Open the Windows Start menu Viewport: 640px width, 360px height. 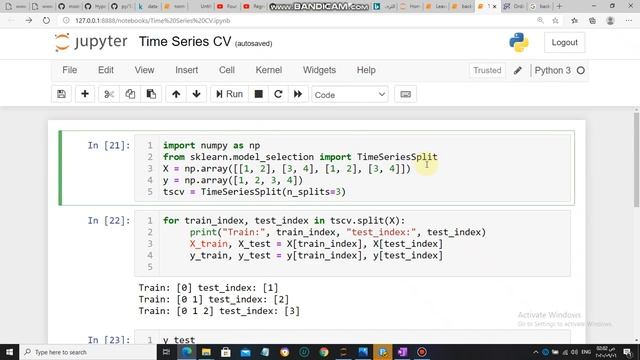point(9,352)
